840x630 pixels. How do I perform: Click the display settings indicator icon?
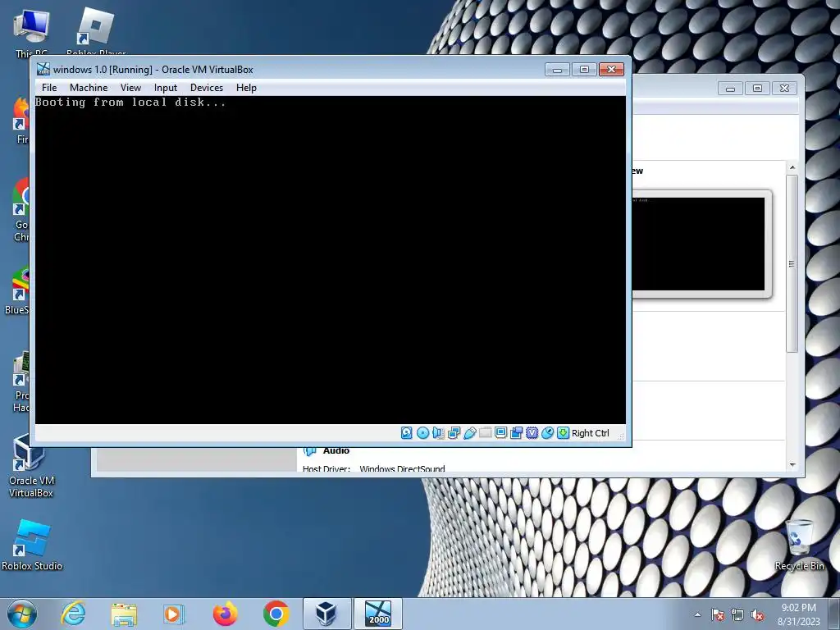(x=501, y=433)
